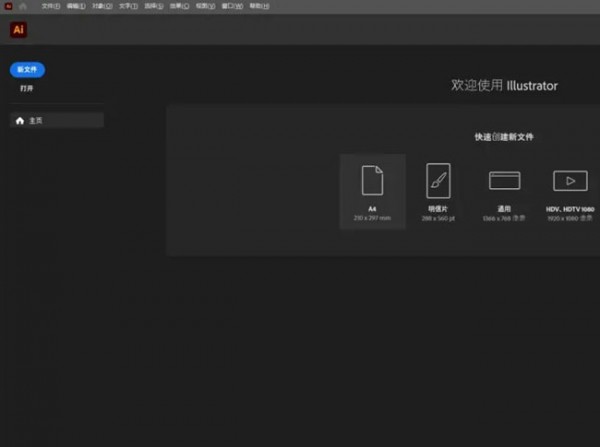Open the 编辑(E) menu

(76, 6)
